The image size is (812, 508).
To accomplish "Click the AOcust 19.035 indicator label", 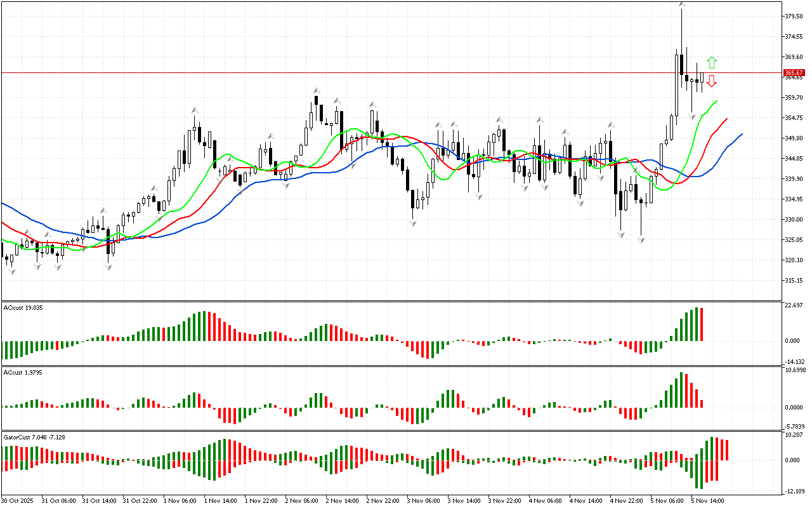I will pyautogui.click(x=23, y=308).
